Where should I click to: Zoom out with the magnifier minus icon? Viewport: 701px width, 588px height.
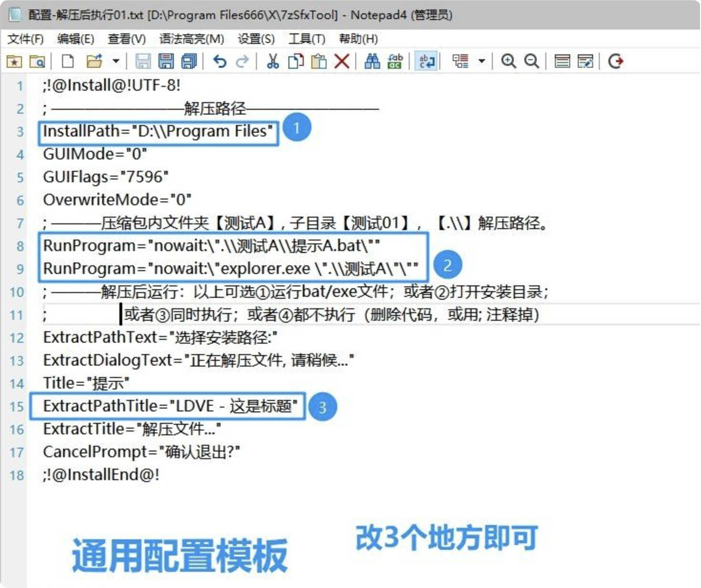pyautogui.click(x=531, y=61)
